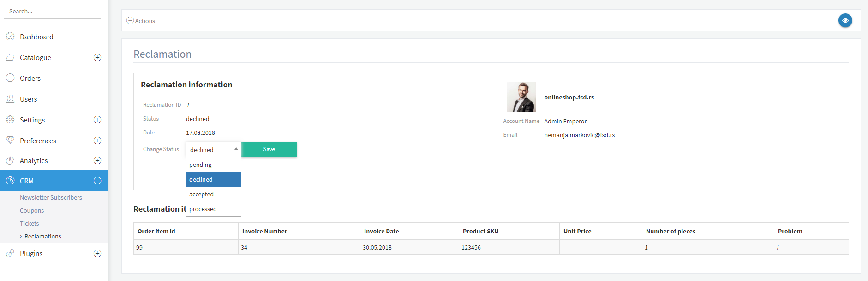Expand the Catalogue submenu plus icon
The image size is (868, 281).
point(97,57)
